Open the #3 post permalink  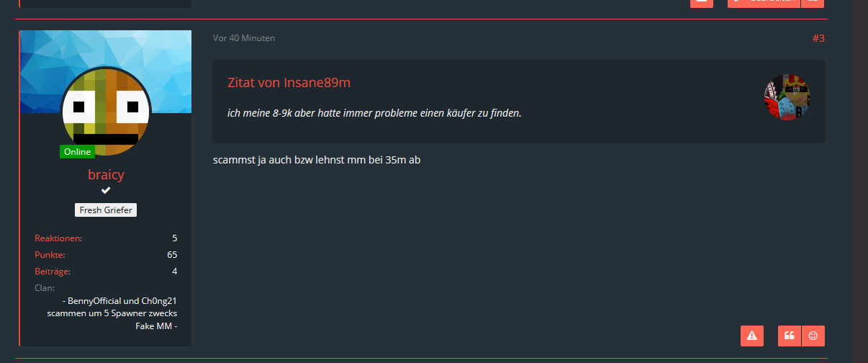coord(818,38)
